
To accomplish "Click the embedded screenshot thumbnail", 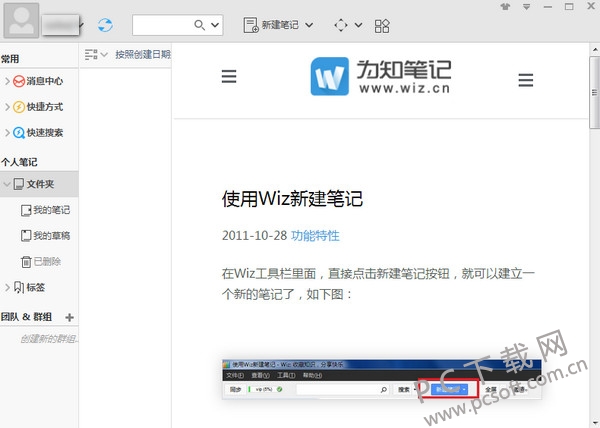I will pyautogui.click(x=382, y=379).
